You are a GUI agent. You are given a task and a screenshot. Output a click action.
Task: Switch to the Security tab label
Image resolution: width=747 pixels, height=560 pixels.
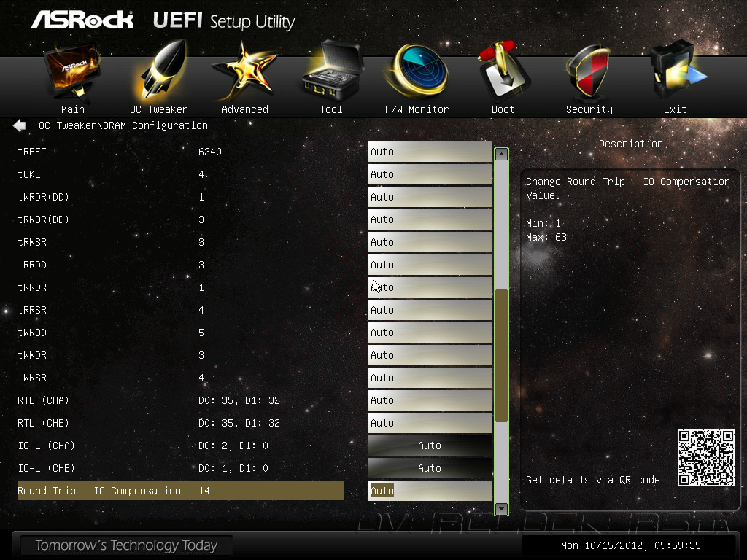589,109
